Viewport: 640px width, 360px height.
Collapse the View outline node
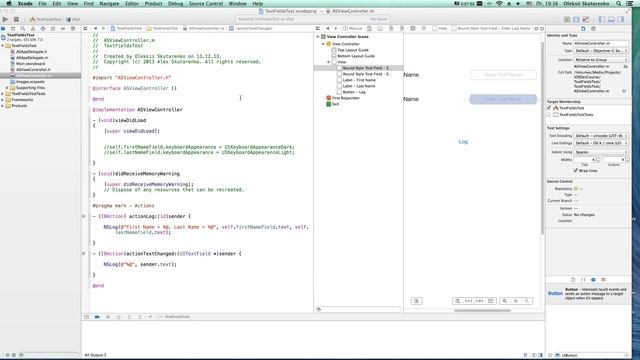coord(329,62)
